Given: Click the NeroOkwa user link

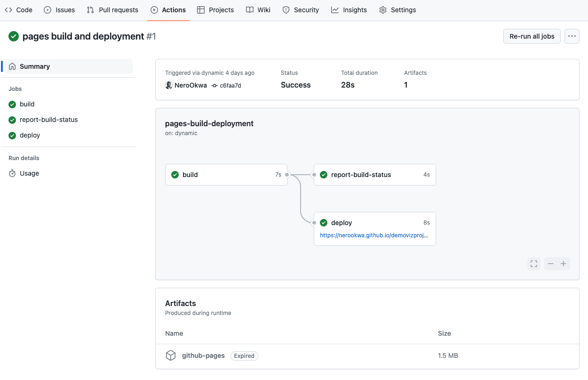Looking at the screenshot, I should [x=191, y=85].
